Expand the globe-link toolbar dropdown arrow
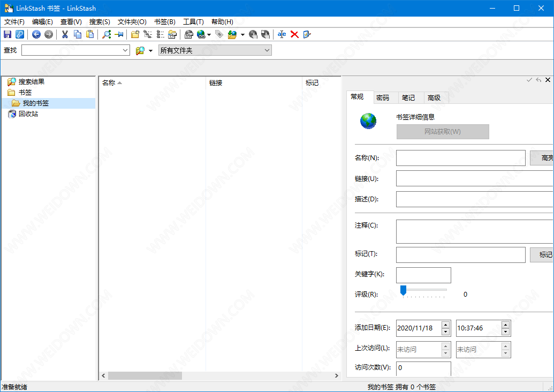 pos(209,35)
